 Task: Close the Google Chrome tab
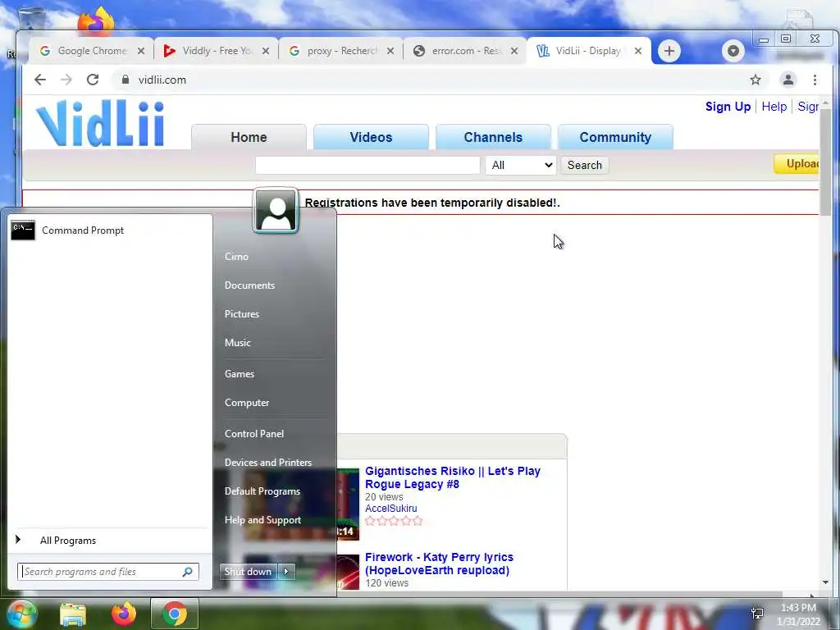click(141, 51)
